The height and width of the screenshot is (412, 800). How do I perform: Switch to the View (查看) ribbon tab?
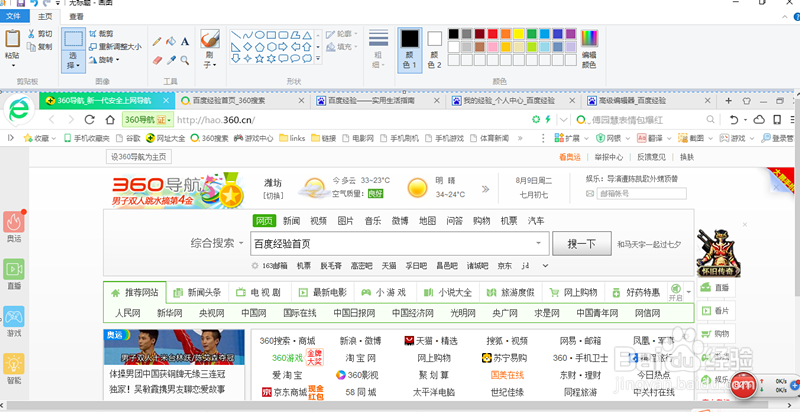[x=77, y=16]
